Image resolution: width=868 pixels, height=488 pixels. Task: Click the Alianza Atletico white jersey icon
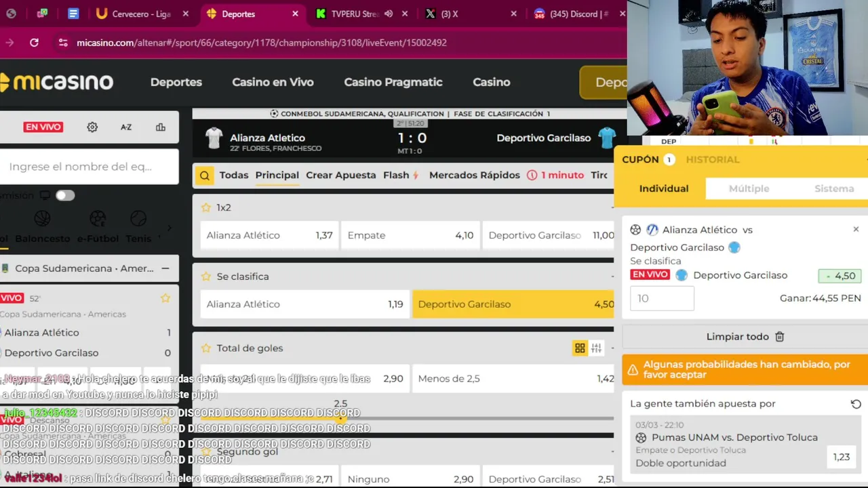point(214,138)
